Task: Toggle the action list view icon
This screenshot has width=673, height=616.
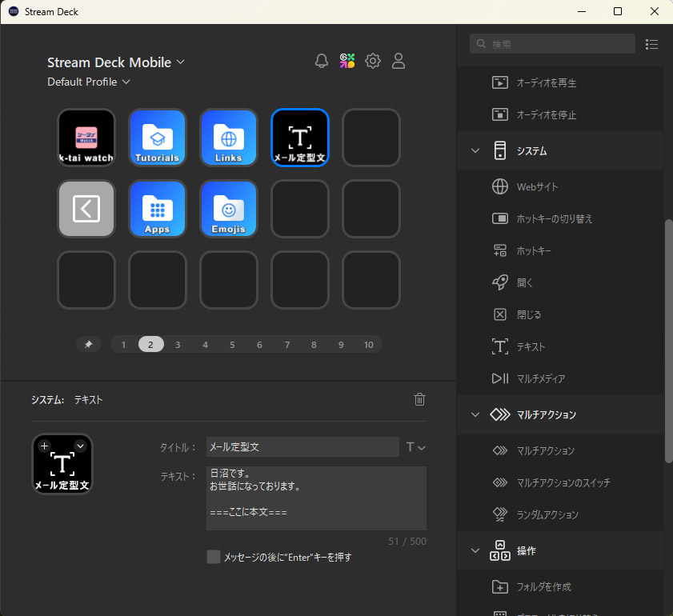Action: tap(651, 44)
